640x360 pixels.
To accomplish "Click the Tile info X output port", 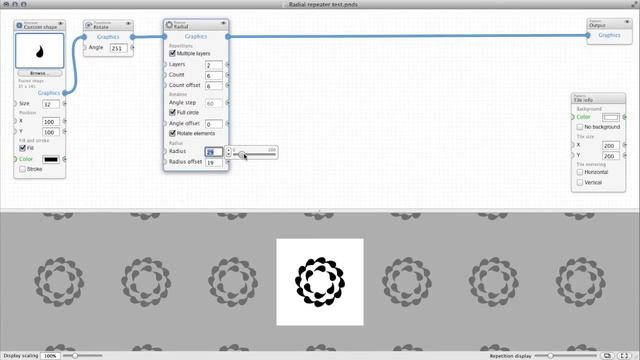I will [x=625, y=145].
